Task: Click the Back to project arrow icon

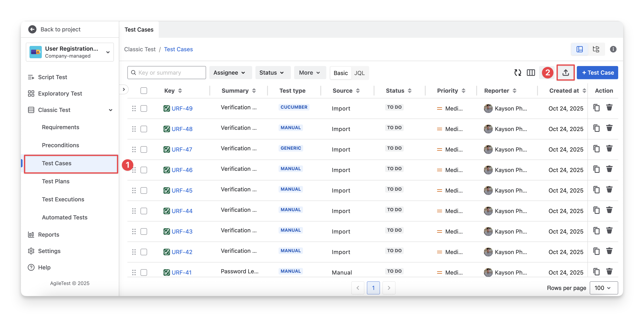Action: point(32,29)
